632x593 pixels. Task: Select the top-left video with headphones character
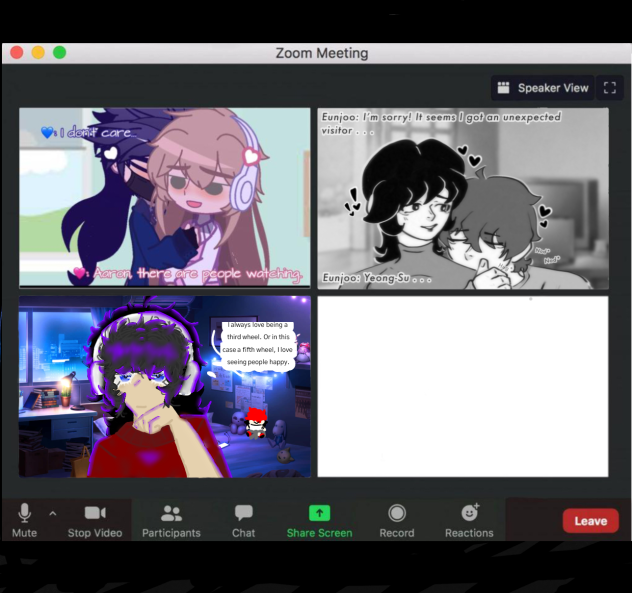click(x=165, y=197)
